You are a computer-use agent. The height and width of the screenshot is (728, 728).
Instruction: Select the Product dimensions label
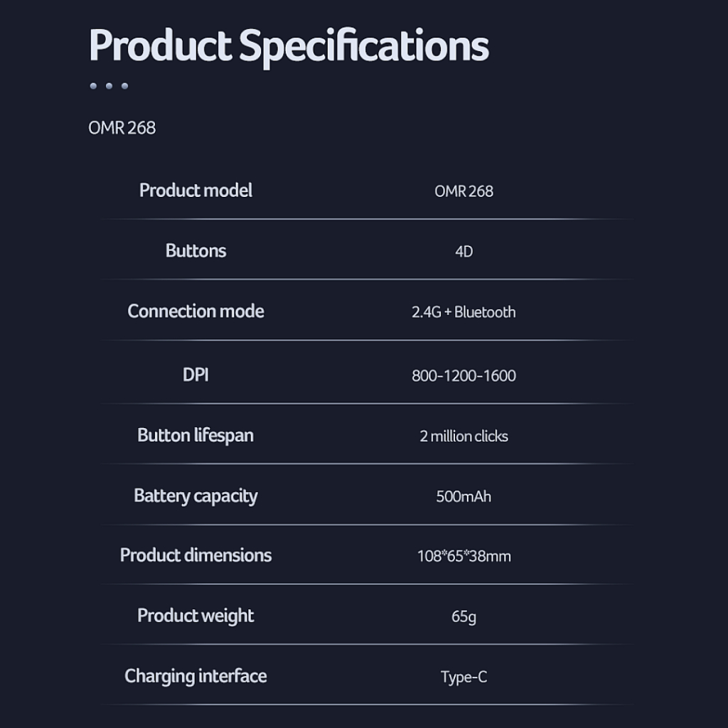coord(196,555)
